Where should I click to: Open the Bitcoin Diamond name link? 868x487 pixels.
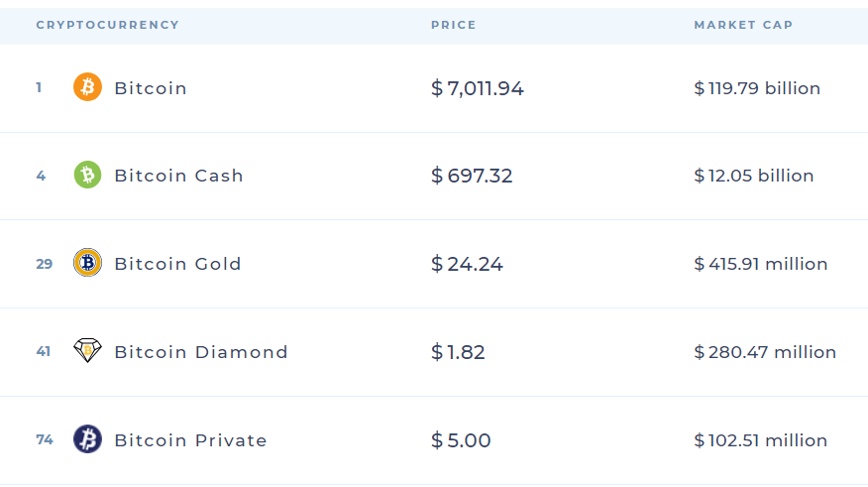tap(201, 352)
